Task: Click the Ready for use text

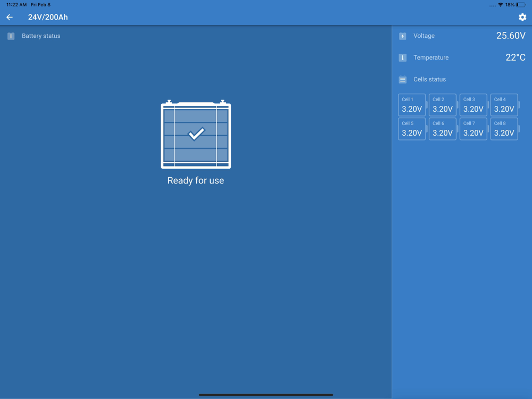Action: pyautogui.click(x=196, y=180)
